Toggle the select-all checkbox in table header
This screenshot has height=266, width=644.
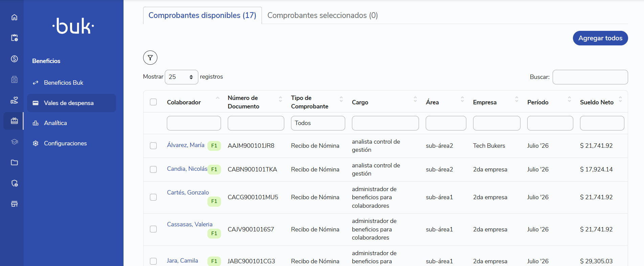point(153,102)
